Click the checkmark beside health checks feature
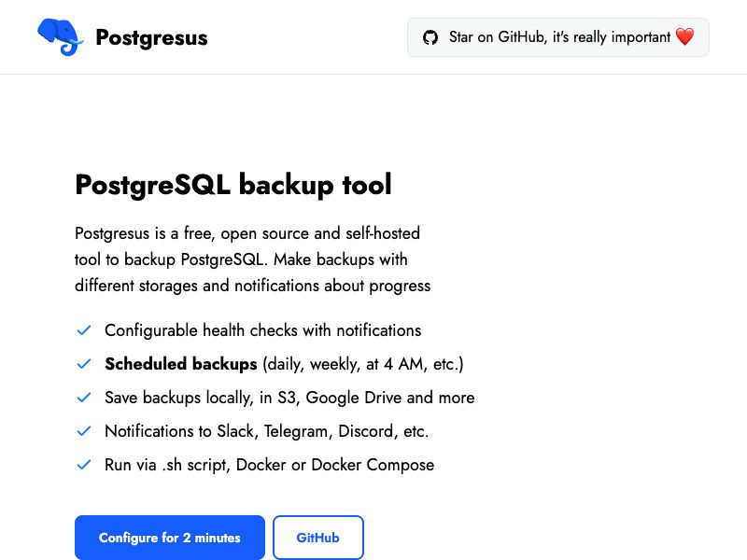 click(x=83, y=330)
